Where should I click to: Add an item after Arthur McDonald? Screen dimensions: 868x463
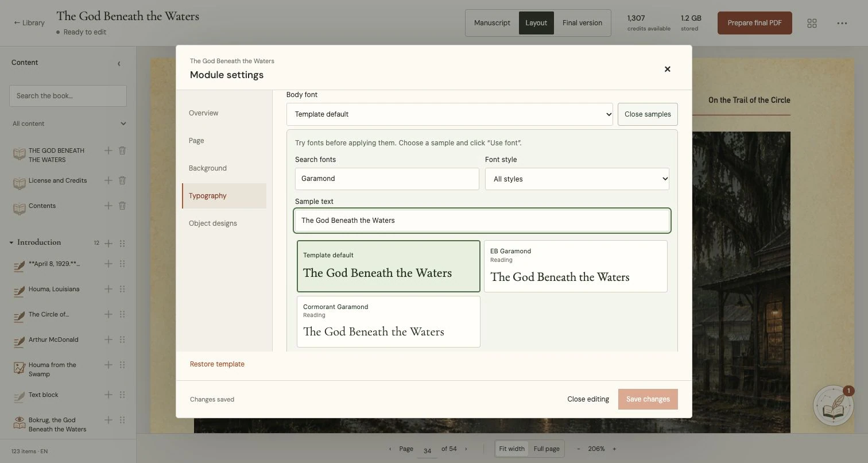click(108, 339)
